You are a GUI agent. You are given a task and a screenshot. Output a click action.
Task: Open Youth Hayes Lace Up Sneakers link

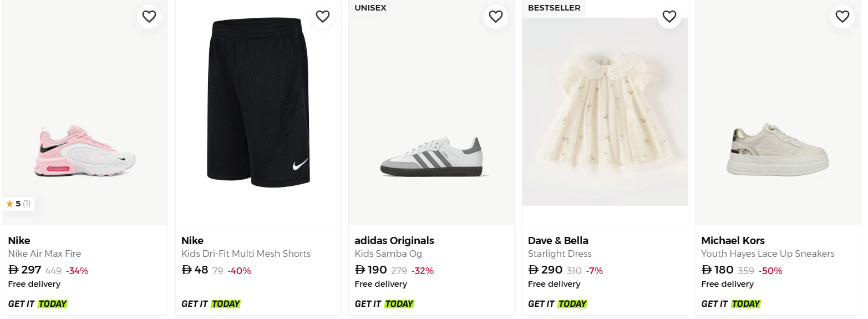pos(768,254)
